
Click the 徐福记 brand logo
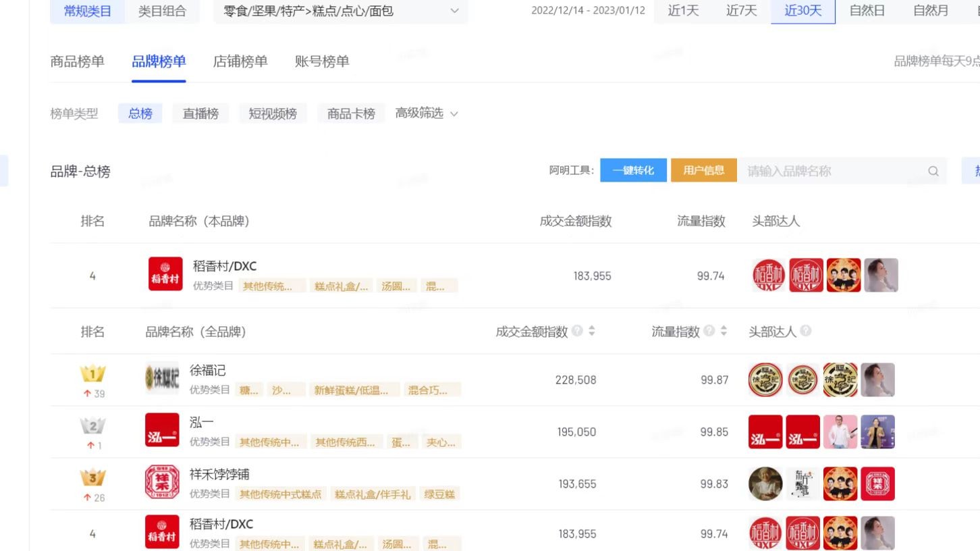pos(162,378)
